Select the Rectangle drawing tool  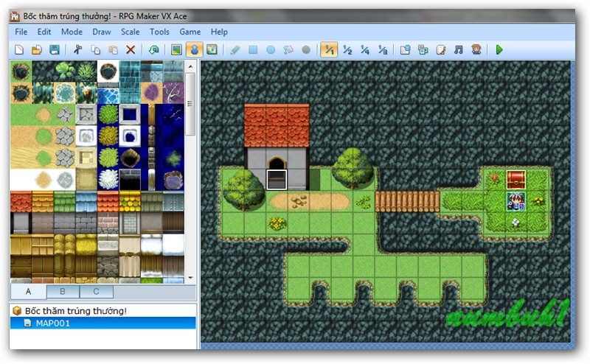(253, 49)
